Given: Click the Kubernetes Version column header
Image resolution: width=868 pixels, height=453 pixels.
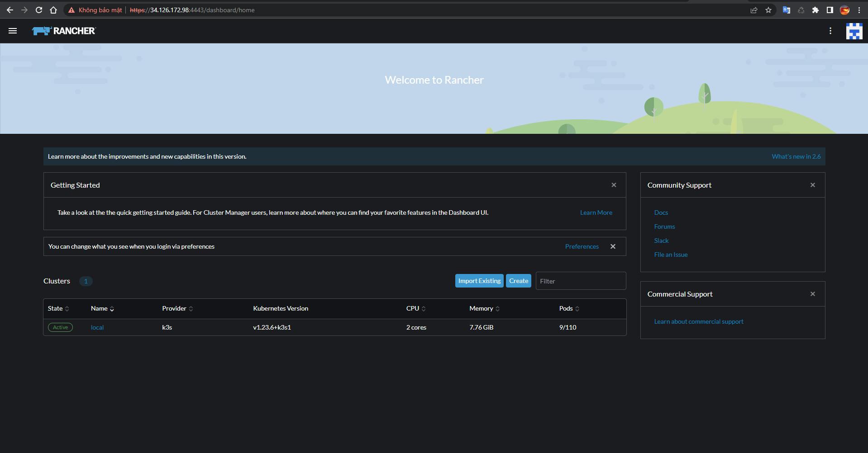Looking at the screenshot, I should (x=281, y=308).
